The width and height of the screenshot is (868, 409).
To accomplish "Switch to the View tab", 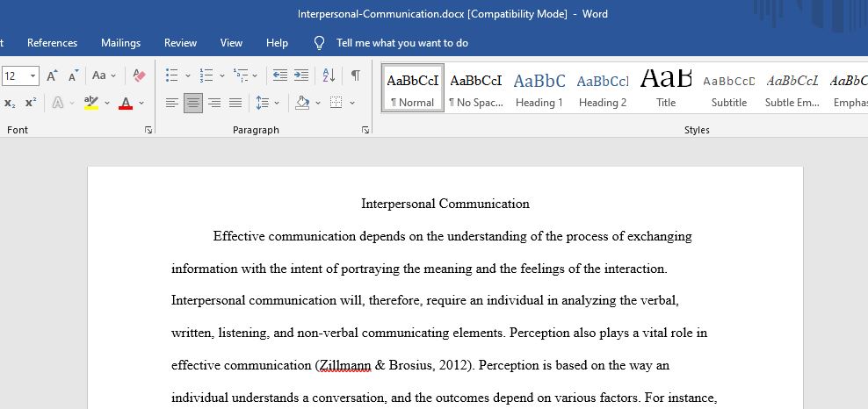I will click(231, 43).
